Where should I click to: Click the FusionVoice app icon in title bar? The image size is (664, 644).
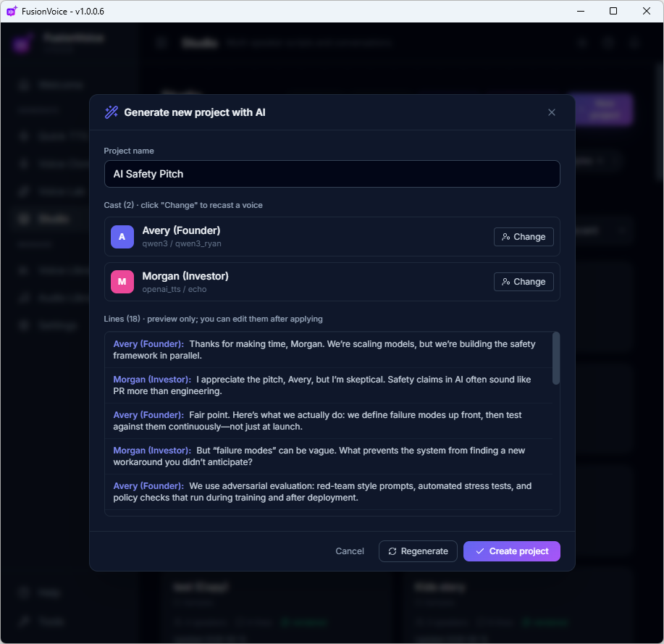coord(12,11)
